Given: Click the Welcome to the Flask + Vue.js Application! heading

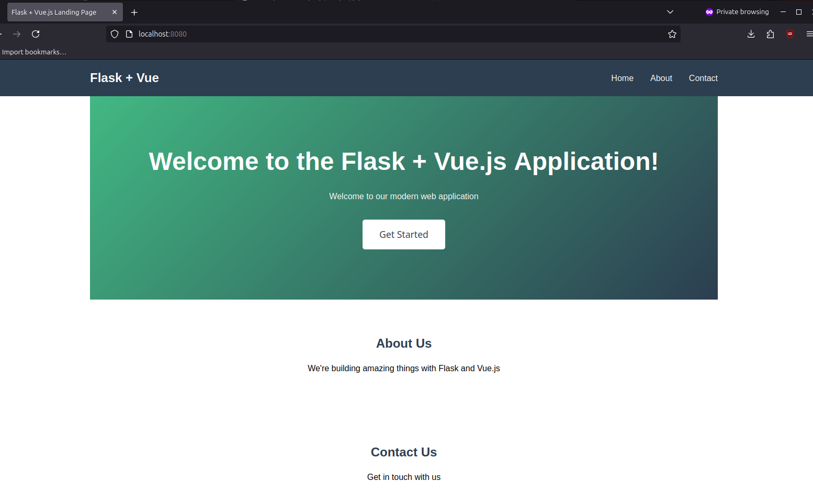Looking at the screenshot, I should 404,162.
